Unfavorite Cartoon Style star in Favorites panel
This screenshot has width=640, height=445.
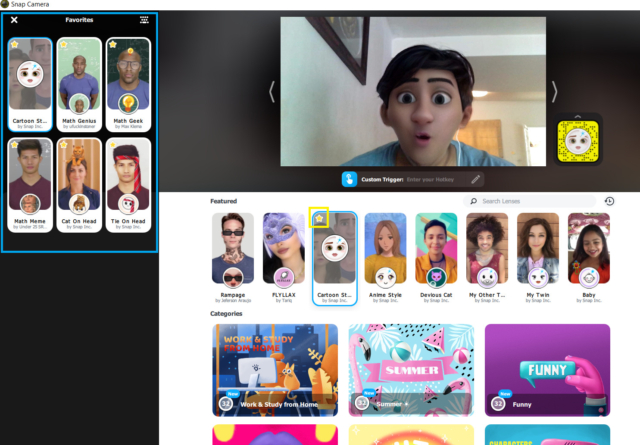click(15, 44)
